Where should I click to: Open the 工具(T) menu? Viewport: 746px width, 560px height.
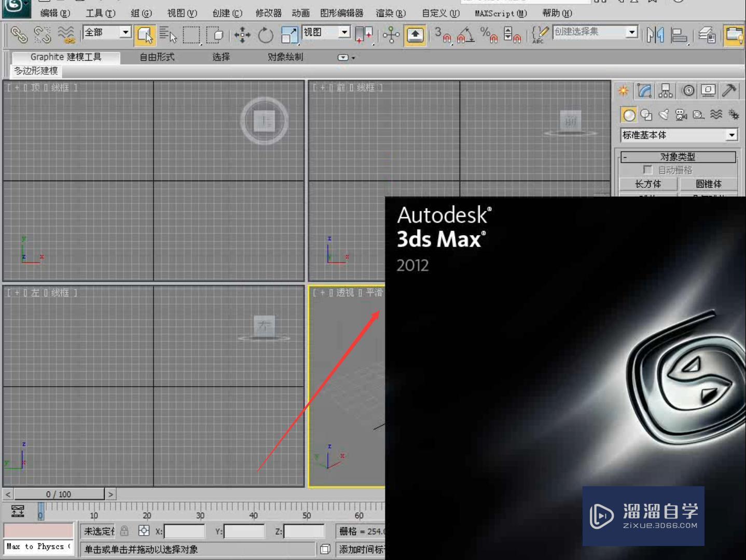(x=101, y=13)
